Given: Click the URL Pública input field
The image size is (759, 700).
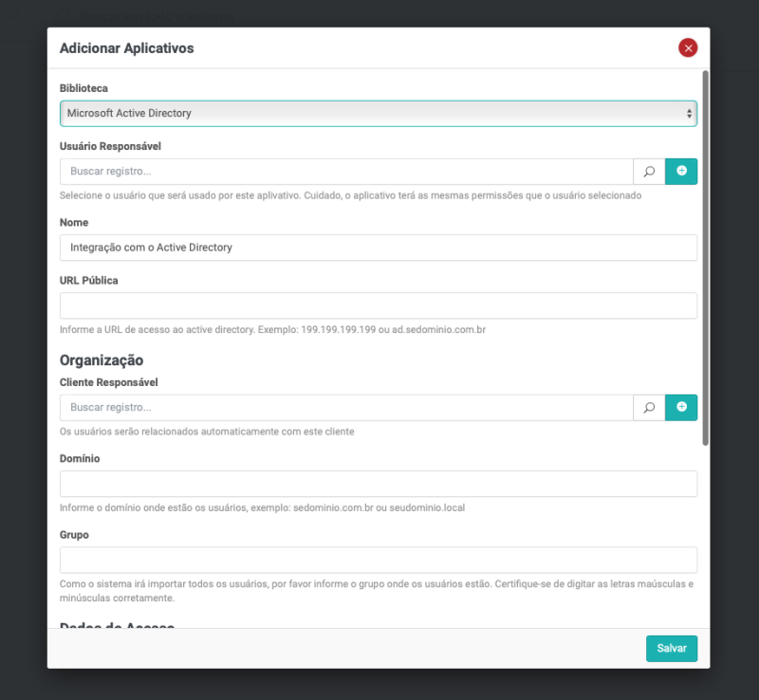Looking at the screenshot, I should pos(378,305).
